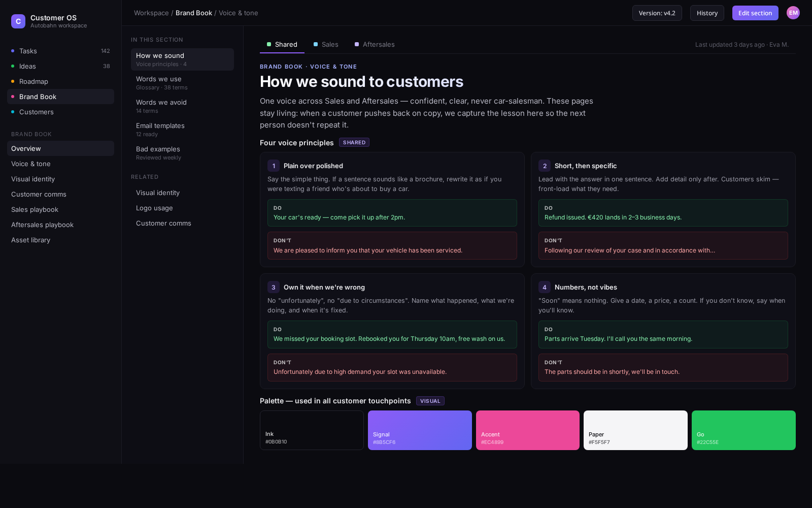Open Words we use glossary

click(x=182, y=83)
